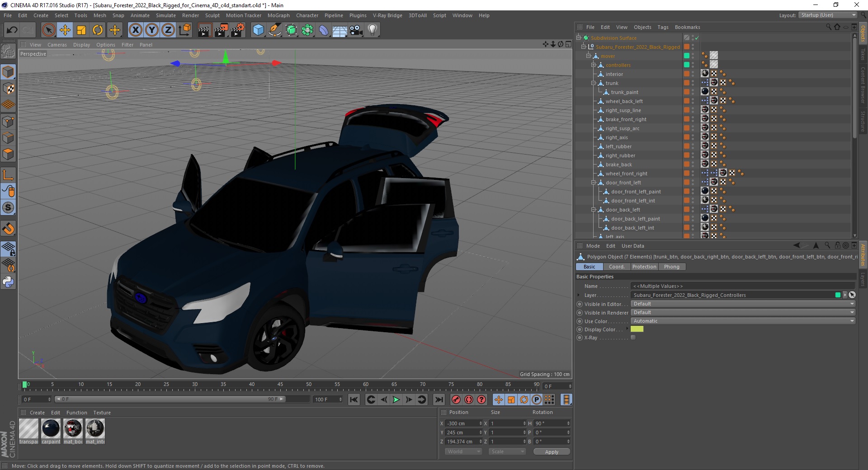Image resolution: width=868 pixels, height=470 pixels.
Task: Select the Move tool in top toolbar
Action: 65,30
